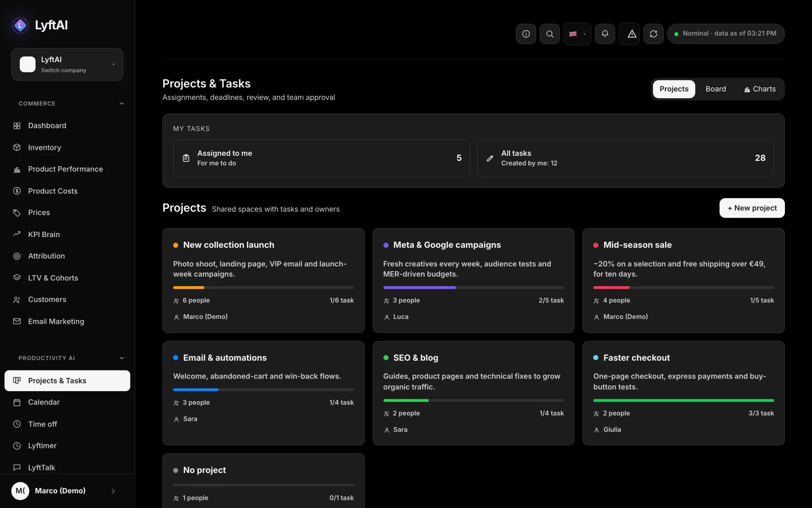Open Dashboard from the sidebar
Viewport: 812px width, 508px height.
click(67, 126)
